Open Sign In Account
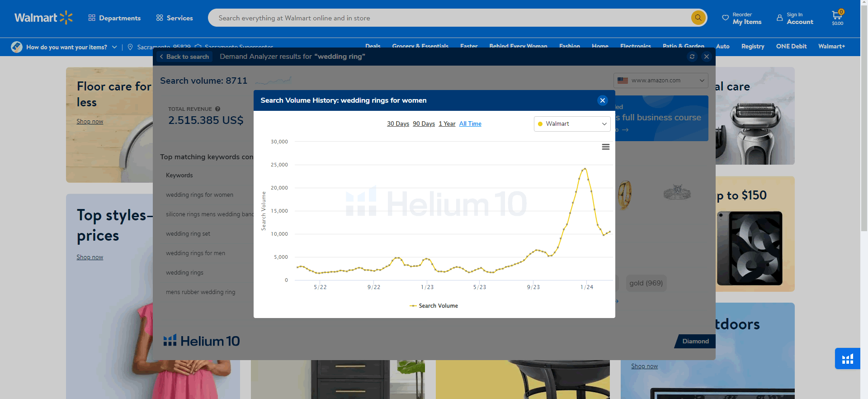 795,18
